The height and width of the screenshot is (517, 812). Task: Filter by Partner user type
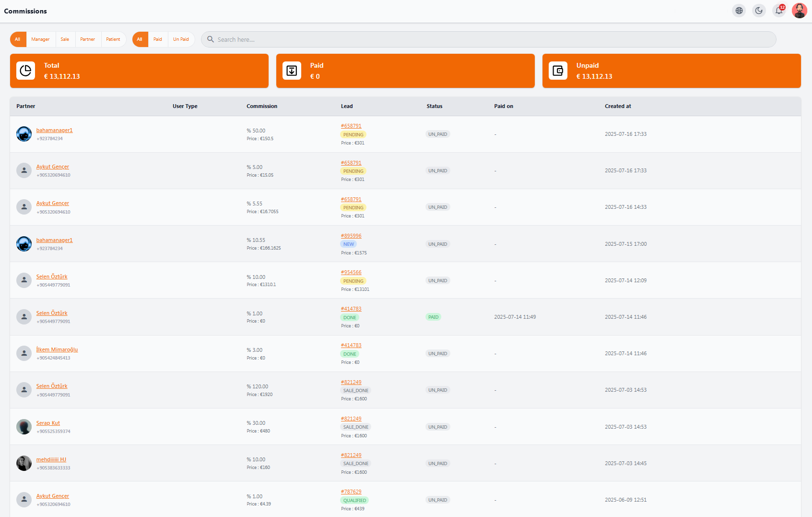pos(87,39)
